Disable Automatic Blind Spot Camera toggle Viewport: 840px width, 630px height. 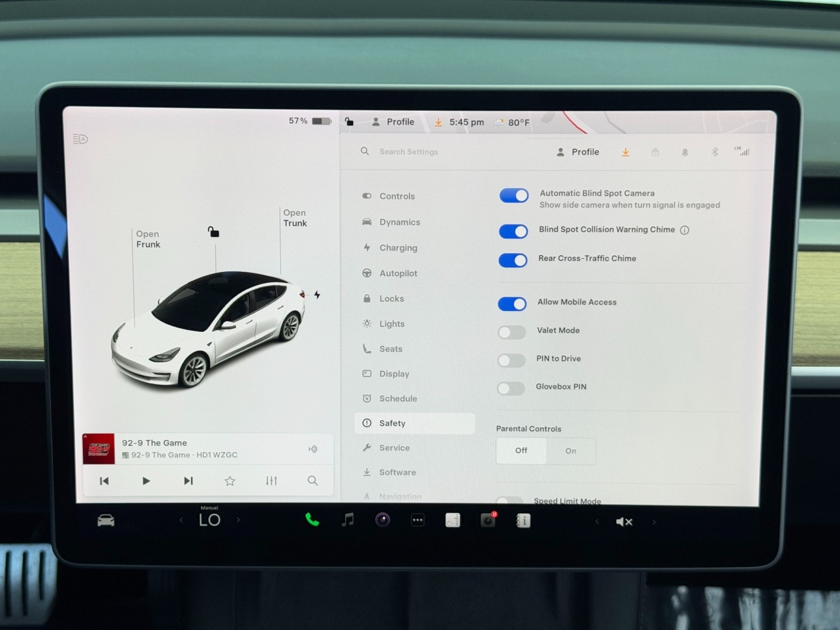coord(513,196)
